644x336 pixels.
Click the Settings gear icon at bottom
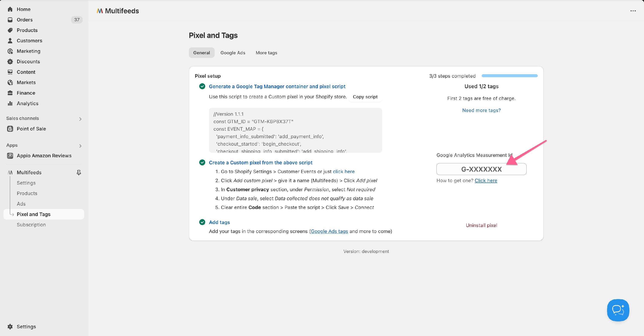click(10, 327)
